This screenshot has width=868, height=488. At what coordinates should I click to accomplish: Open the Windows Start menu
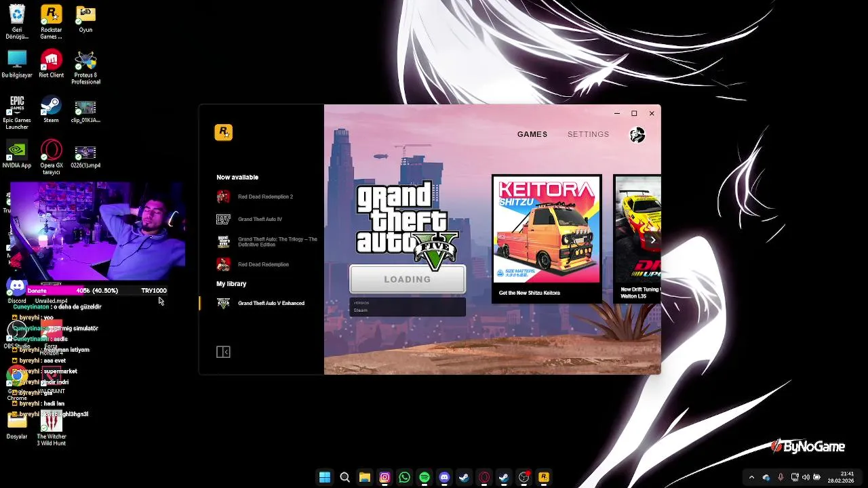325,478
